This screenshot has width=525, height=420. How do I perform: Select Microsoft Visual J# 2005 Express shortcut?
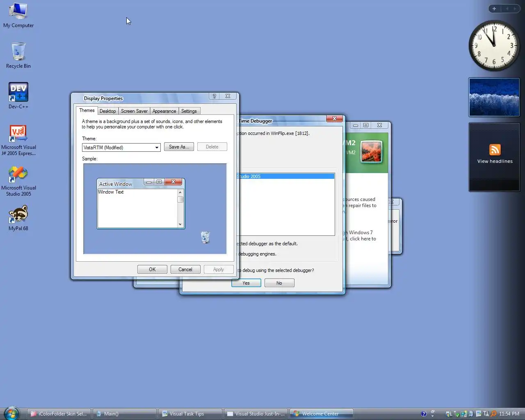point(18,140)
